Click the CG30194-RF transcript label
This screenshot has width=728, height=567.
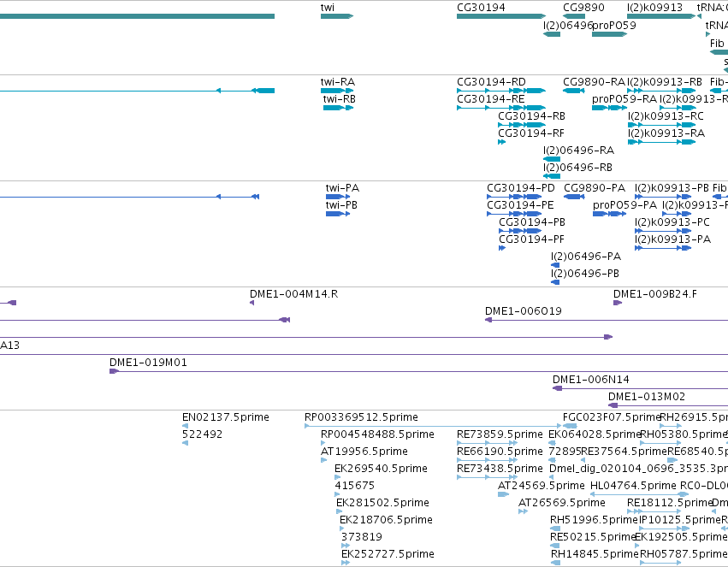(531, 133)
